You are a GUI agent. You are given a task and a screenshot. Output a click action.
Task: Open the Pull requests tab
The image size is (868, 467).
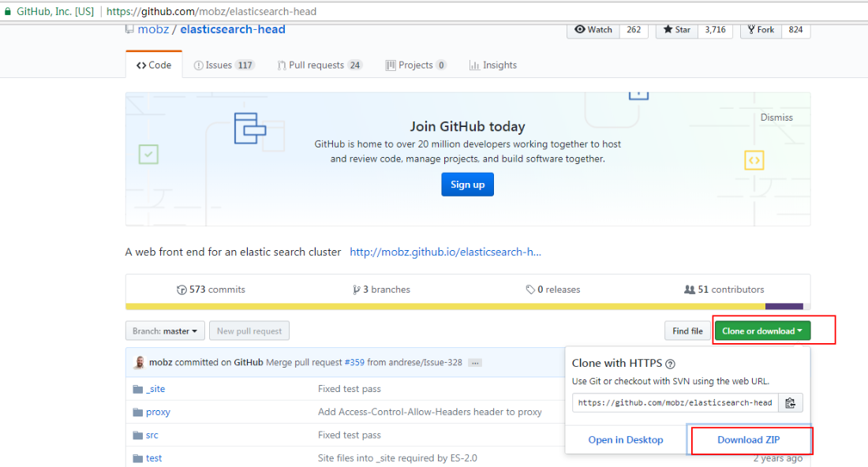[x=320, y=65]
